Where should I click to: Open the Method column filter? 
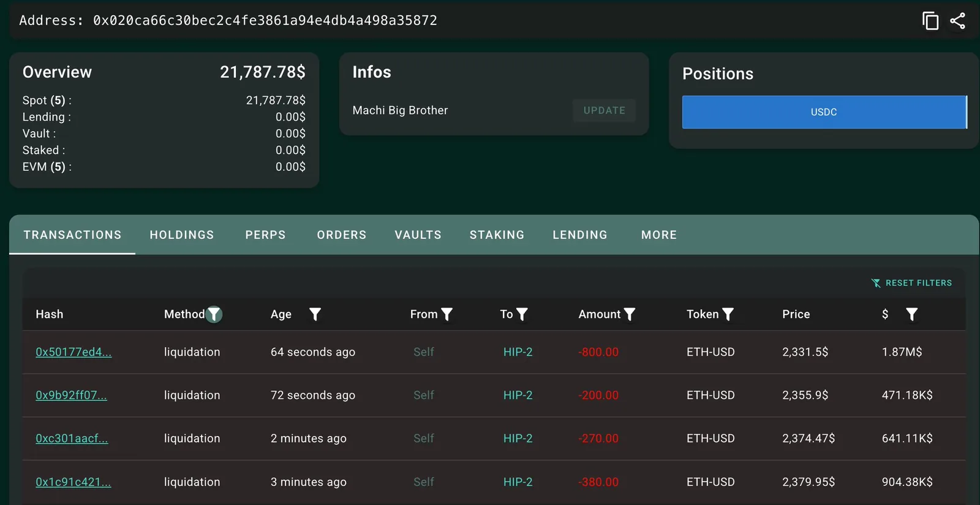pos(214,314)
